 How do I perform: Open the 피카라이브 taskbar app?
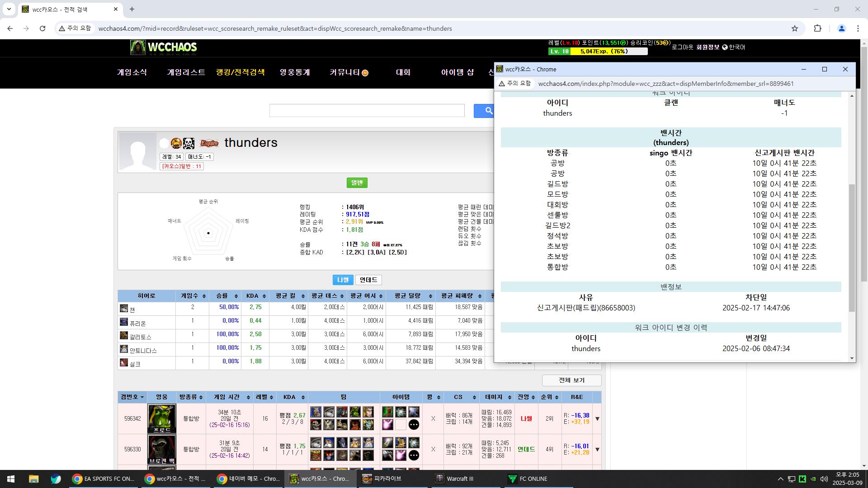tap(393, 479)
